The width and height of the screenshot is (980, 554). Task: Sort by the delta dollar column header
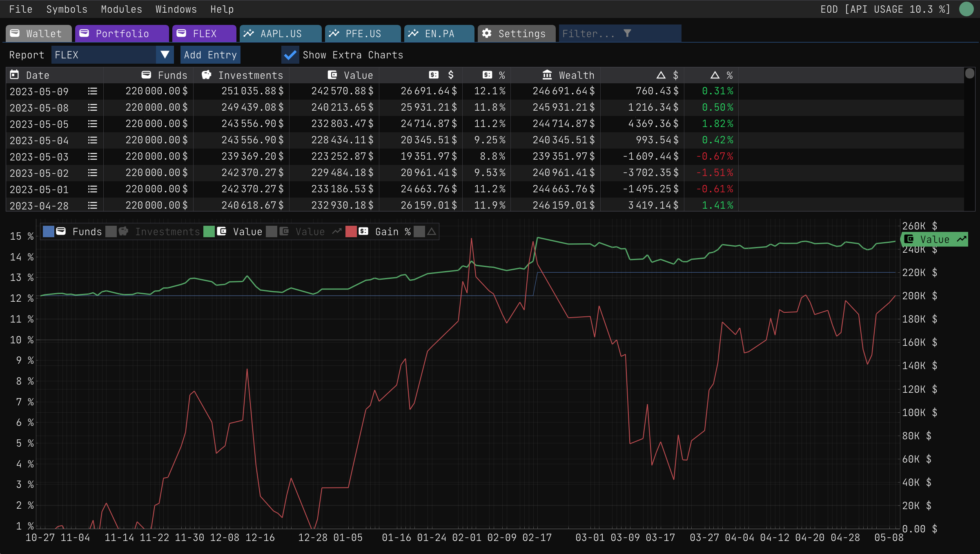[643, 75]
